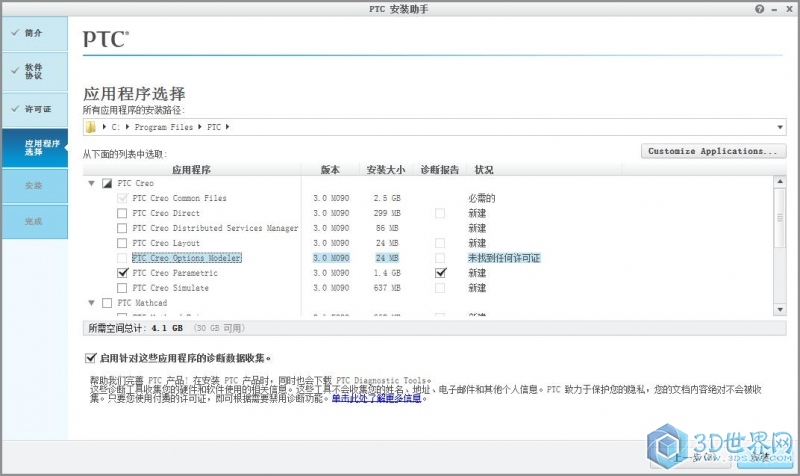Disable 启用针对这些应用程序的诊断数据收集 checkbox

pos(91,358)
